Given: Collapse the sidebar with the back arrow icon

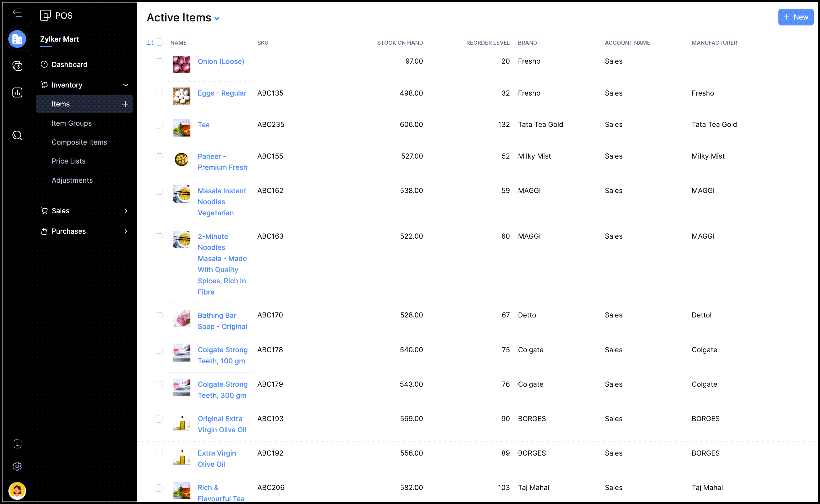Looking at the screenshot, I should pyautogui.click(x=17, y=13).
